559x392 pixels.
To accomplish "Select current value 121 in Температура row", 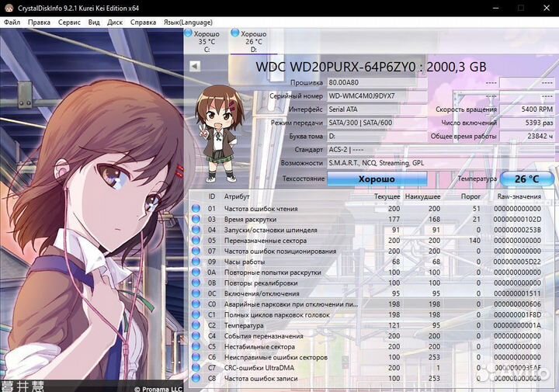I will click(394, 325).
